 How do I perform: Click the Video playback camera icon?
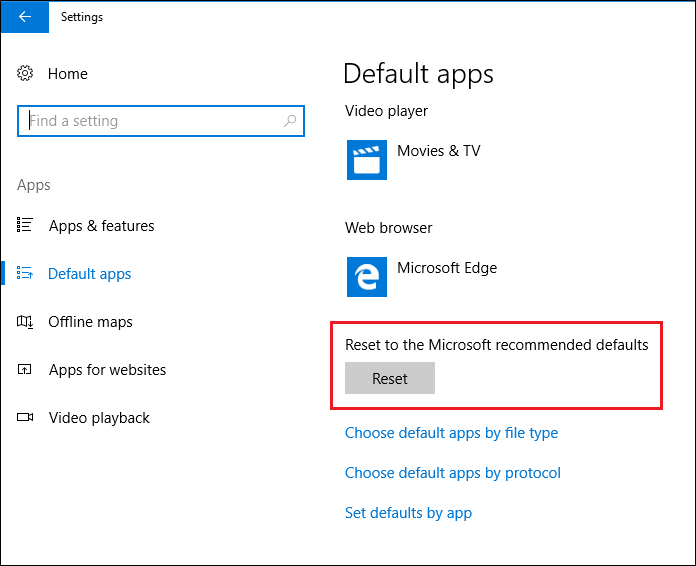[x=25, y=417]
